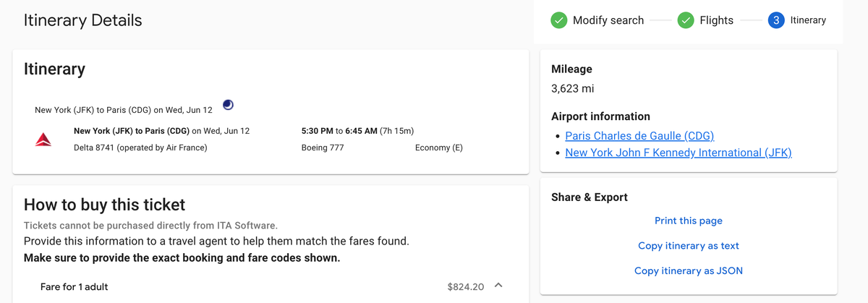Click the Boeing 777 aircraft label
The width and height of the screenshot is (868, 303).
tap(323, 148)
